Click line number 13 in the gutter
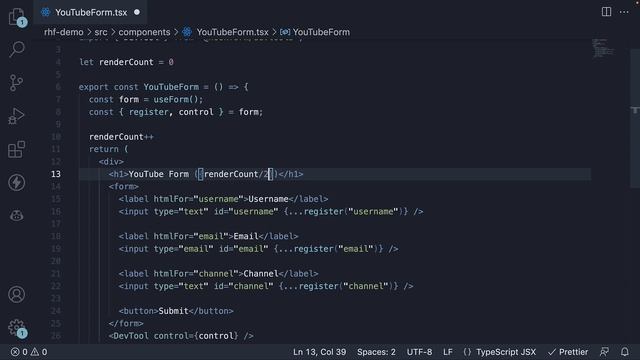Image resolution: width=640 pixels, height=360 pixels. tap(56, 174)
